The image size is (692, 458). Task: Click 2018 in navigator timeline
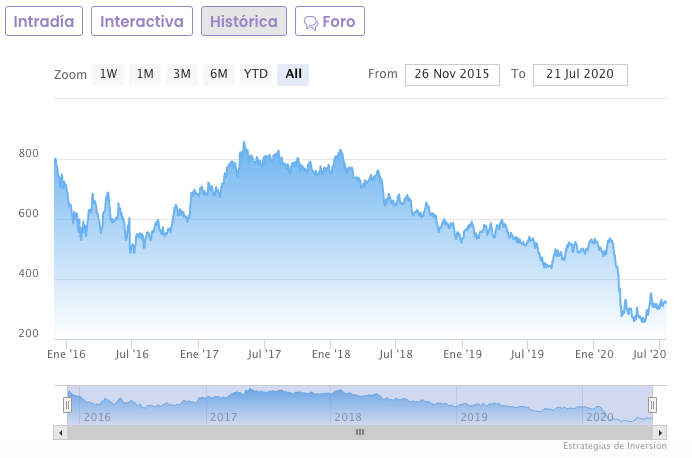tap(348, 417)
